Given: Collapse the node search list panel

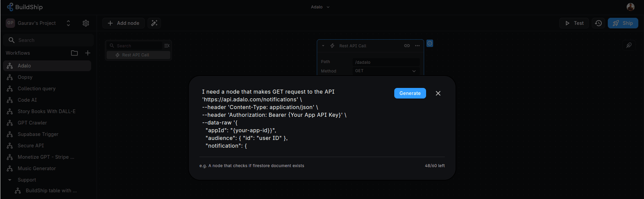Looking at the screenshot, I should click(x=167, y=46).
